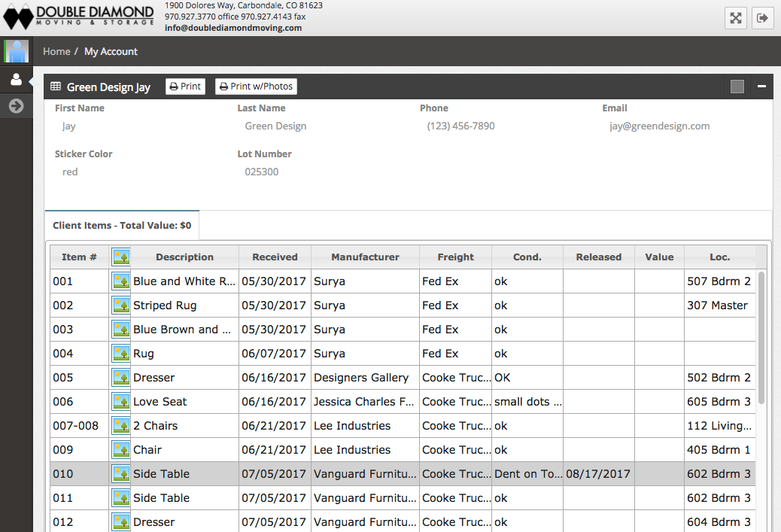Click '06/07/2017' received date cell
The width and height of the screenshot is (781, 532).
275,354
